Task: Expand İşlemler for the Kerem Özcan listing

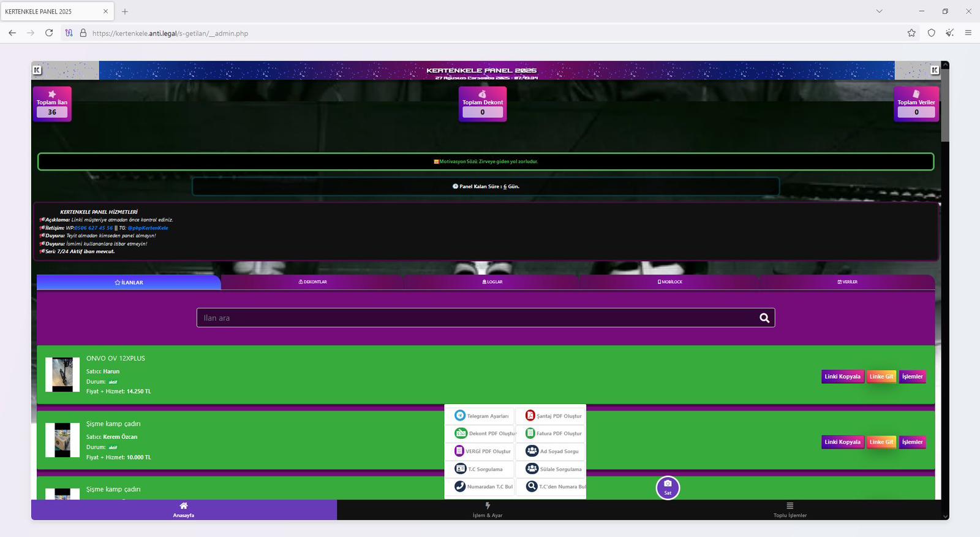Action: click(912, 442)
